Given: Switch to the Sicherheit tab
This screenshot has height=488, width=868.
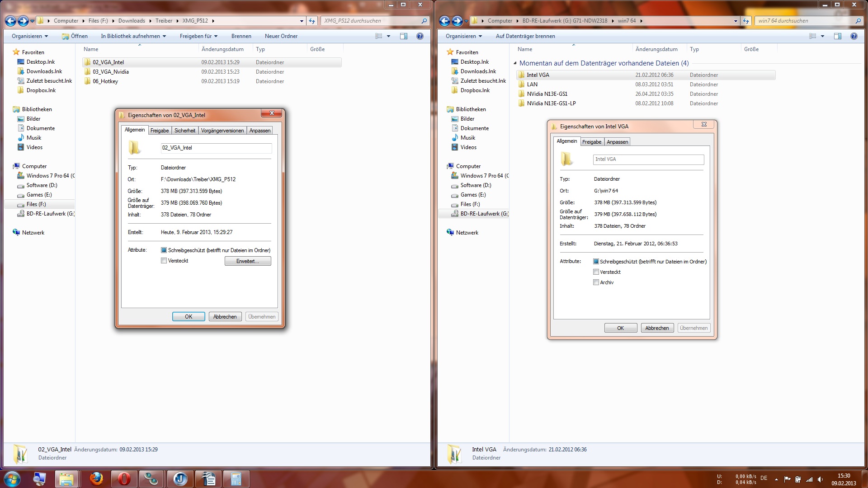Looking at the screenshot, I should coord(184,131).
